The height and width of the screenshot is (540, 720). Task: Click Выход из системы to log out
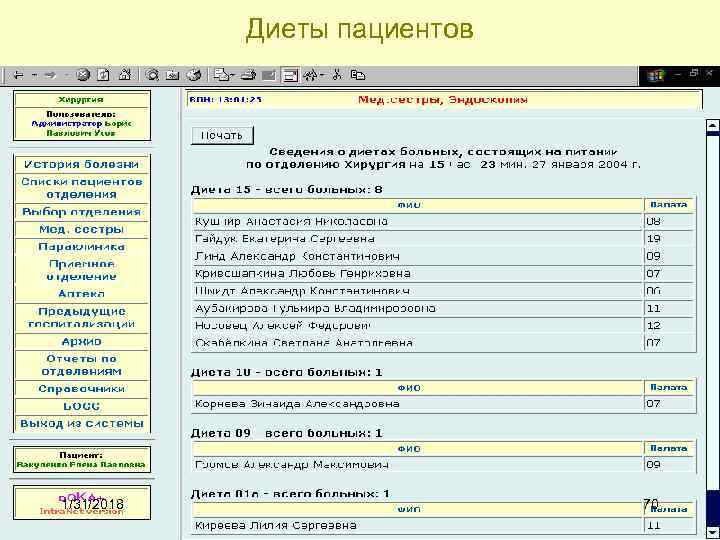81,423
